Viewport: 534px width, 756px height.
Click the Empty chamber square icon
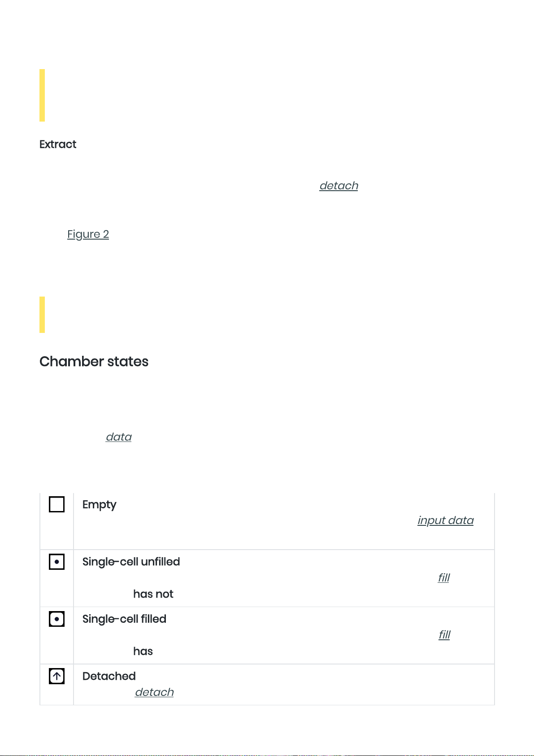click(x=56, y=504)
